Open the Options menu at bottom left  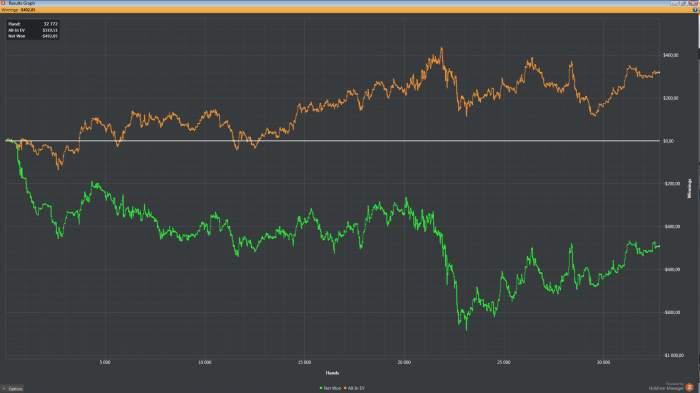(12, 389)
